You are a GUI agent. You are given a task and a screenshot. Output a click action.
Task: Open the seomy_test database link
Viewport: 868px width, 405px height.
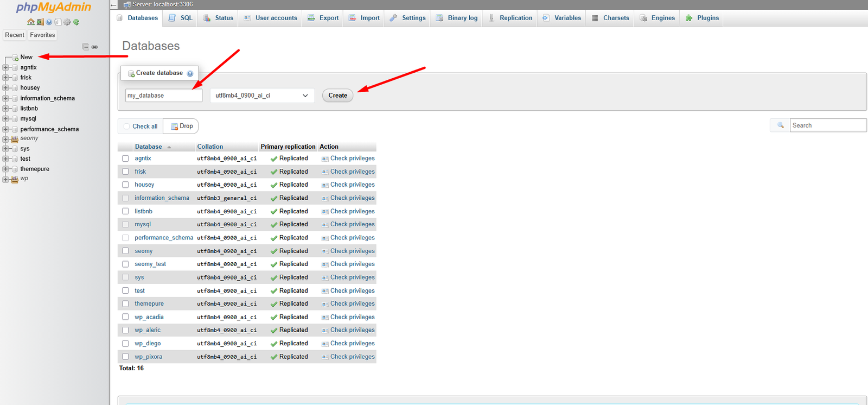pos(150,264)
